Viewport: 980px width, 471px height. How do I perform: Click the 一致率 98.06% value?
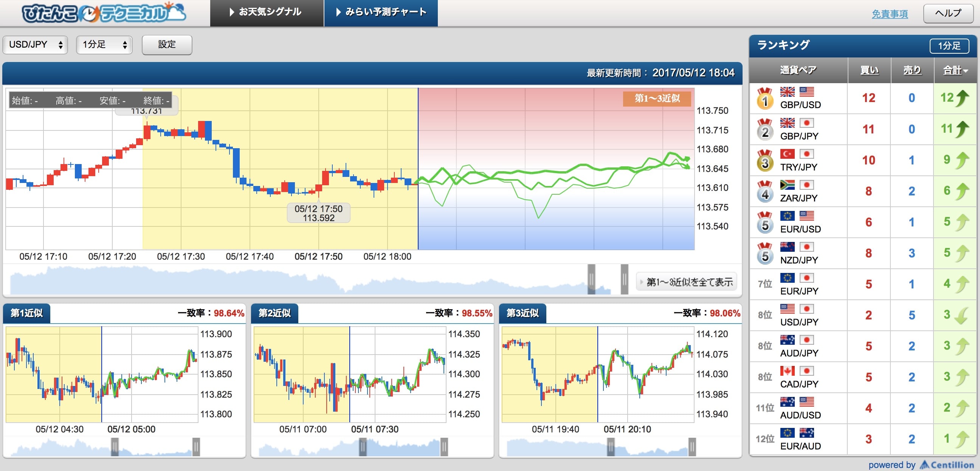tap(725, 313)
